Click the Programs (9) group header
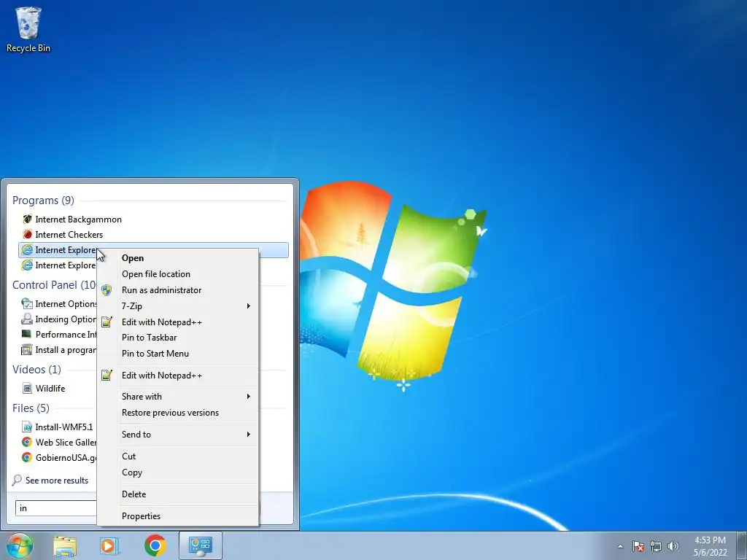747x560 pixels. coord(43,201)
